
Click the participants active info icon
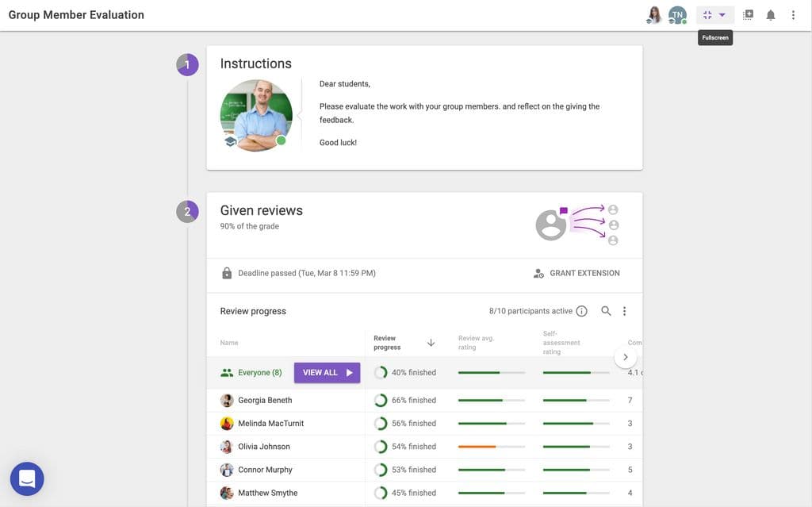click(581, 311)
